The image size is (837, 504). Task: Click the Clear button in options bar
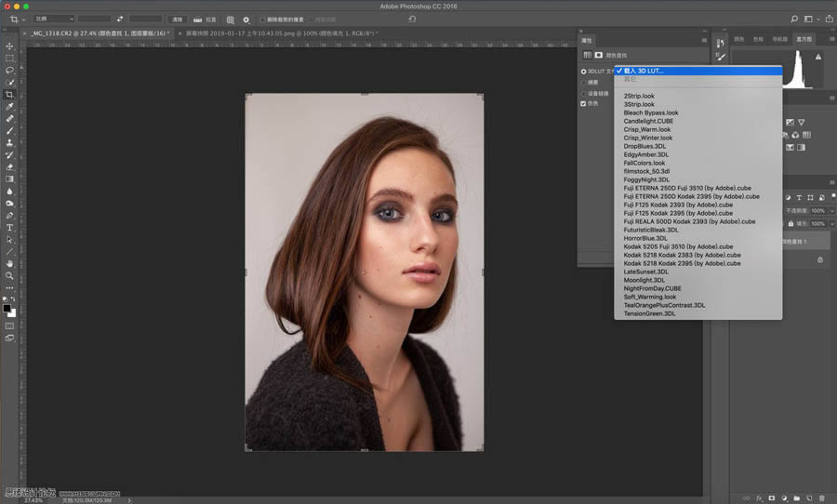(x=177, y=19)
